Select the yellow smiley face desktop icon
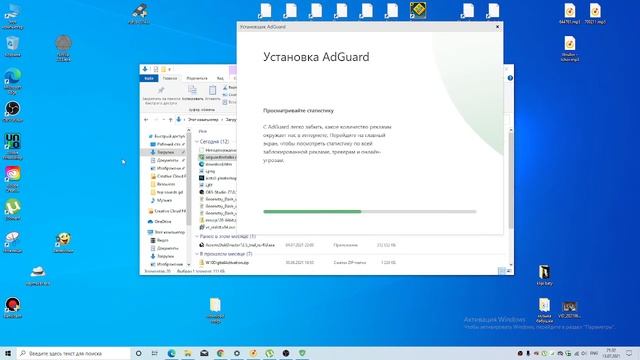The height and width of the screenshot is (360, 640). 63,242
